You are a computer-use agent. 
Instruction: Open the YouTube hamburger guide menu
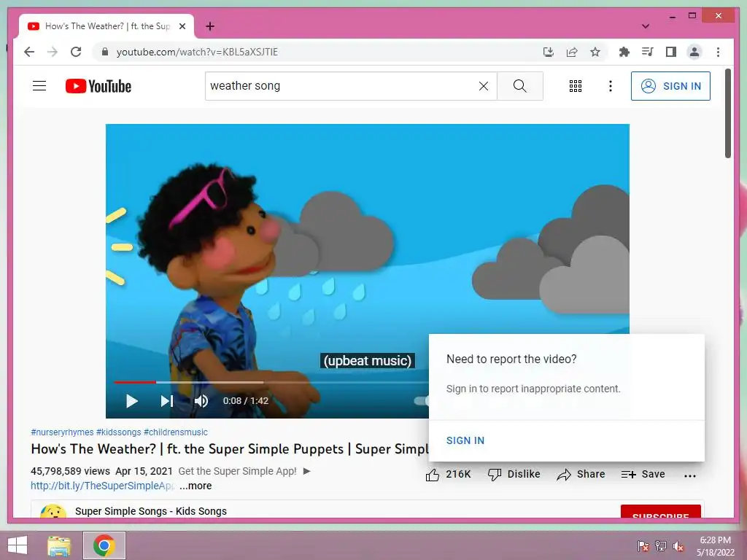tap(39, 86)
